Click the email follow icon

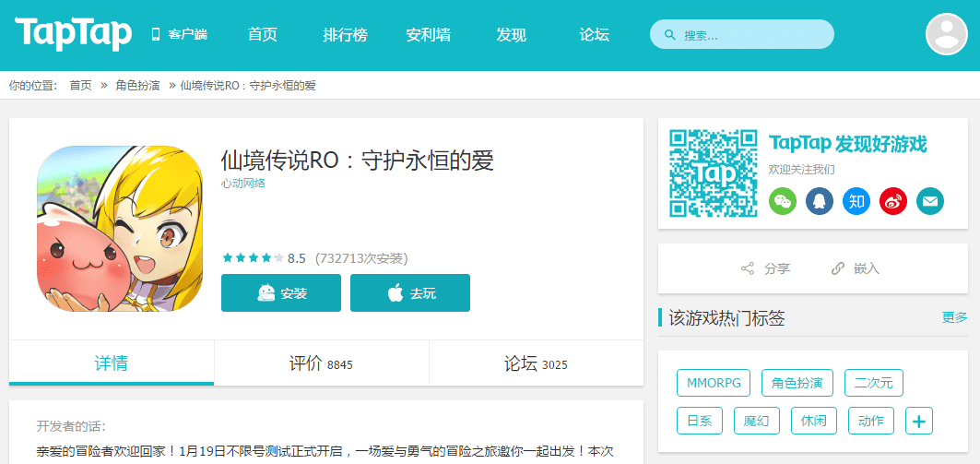930,201
